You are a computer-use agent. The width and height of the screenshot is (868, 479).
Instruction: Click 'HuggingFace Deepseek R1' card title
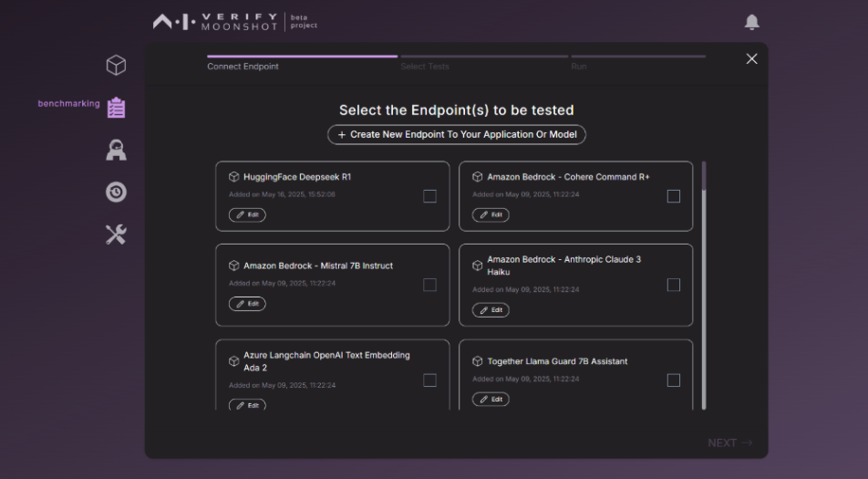tap(297, 177)
